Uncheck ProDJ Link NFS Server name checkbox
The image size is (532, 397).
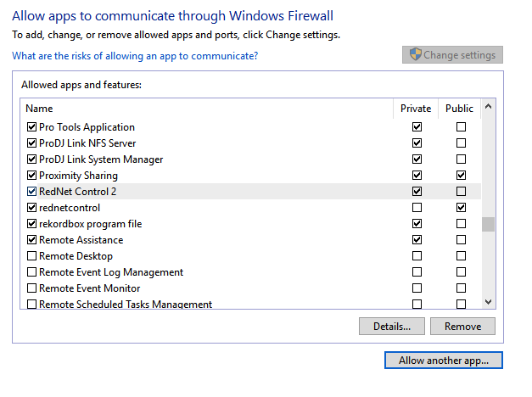click(x=31, y=143)
